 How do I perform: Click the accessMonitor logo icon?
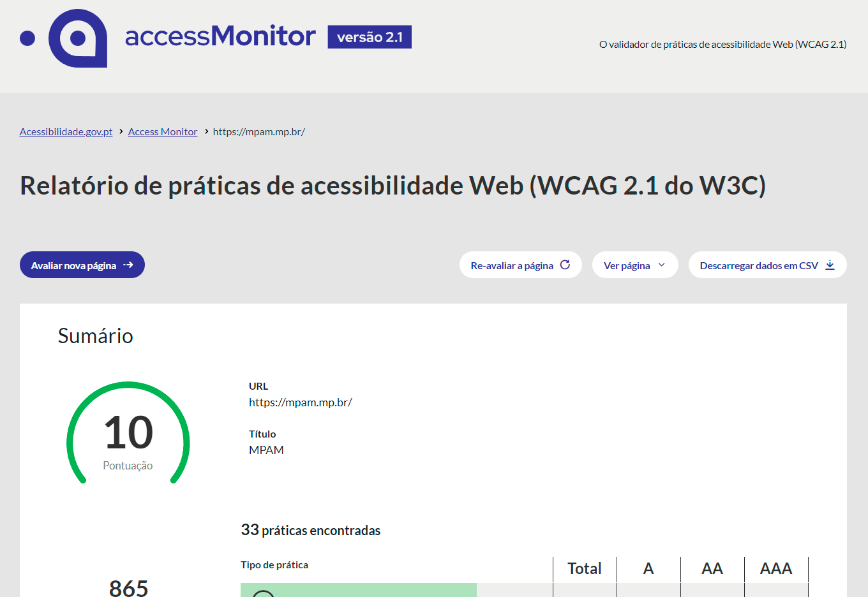point(64,38)
